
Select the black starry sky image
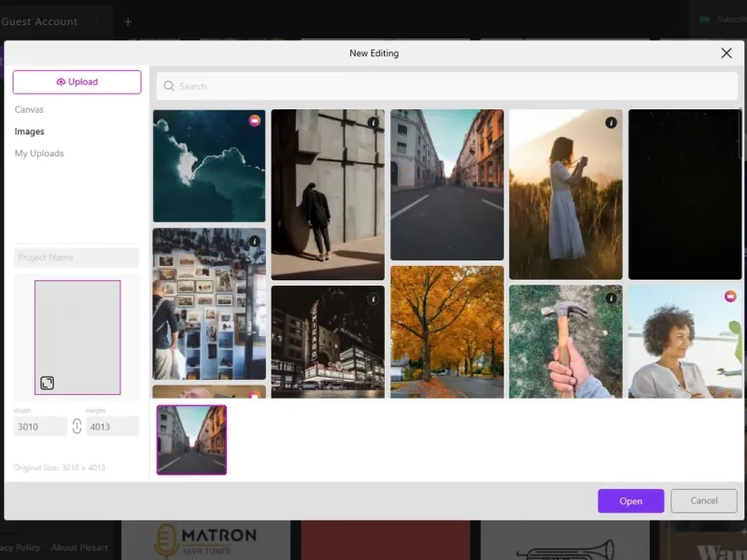tap(684, 194)
